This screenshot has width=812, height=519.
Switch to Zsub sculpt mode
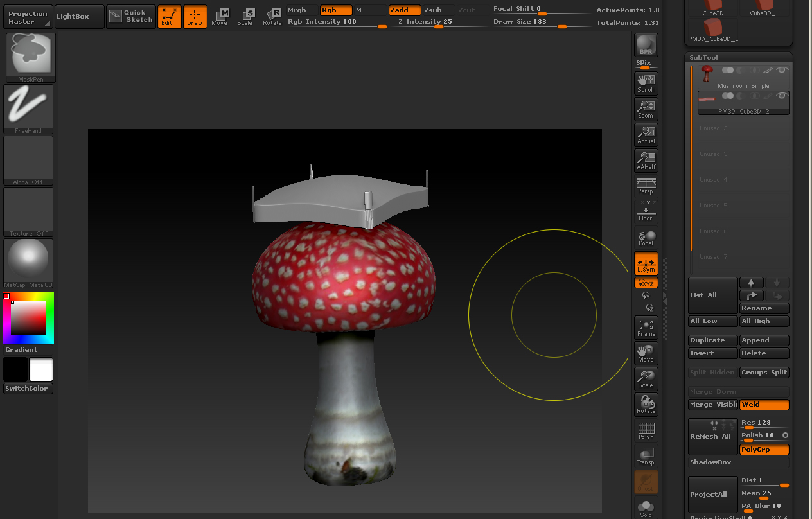pyautogui.click(x=439, y=10)
